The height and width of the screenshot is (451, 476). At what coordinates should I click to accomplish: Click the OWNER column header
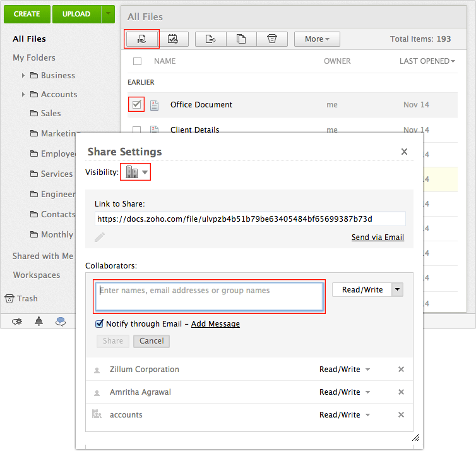pyautogui.click(x=337, y=61)
